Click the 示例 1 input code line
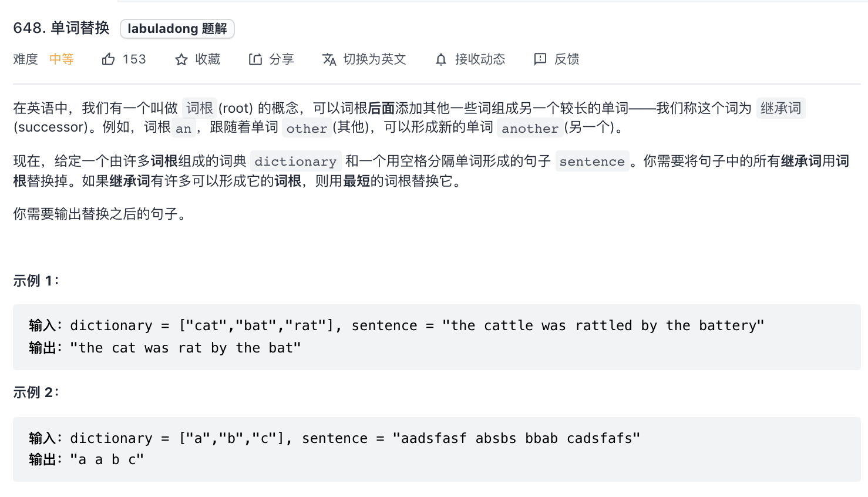The width and height of the screenshot is (868, 497). pyautogui.click(x=396, y=325)
